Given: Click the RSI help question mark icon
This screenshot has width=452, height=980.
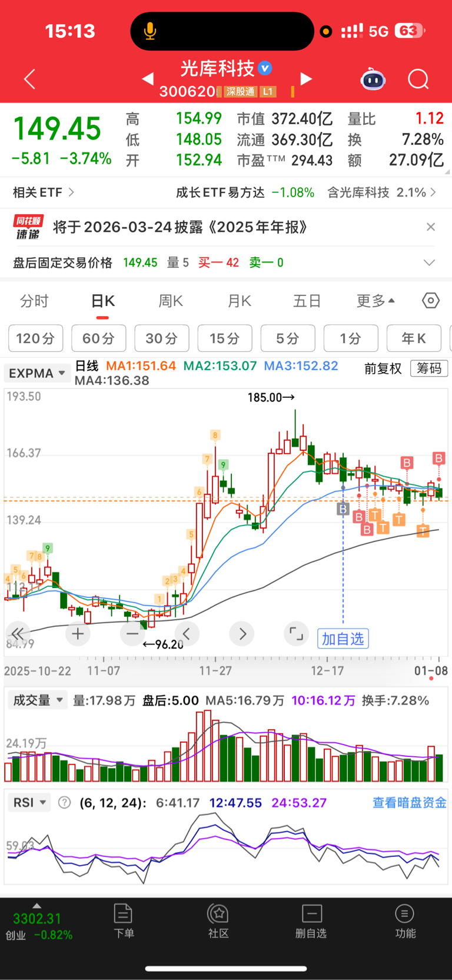Looking at the screenshot, I should click(65, 802).
